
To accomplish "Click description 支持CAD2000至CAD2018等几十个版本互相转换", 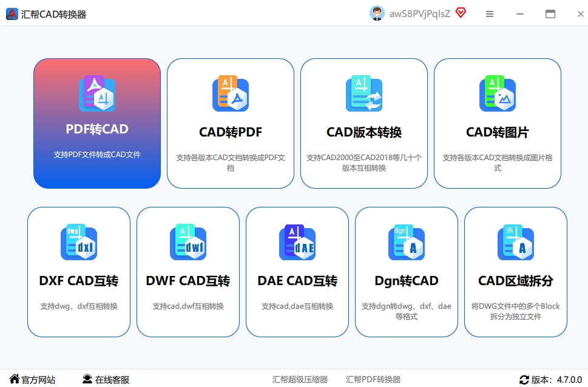I will tap(364, 163).
